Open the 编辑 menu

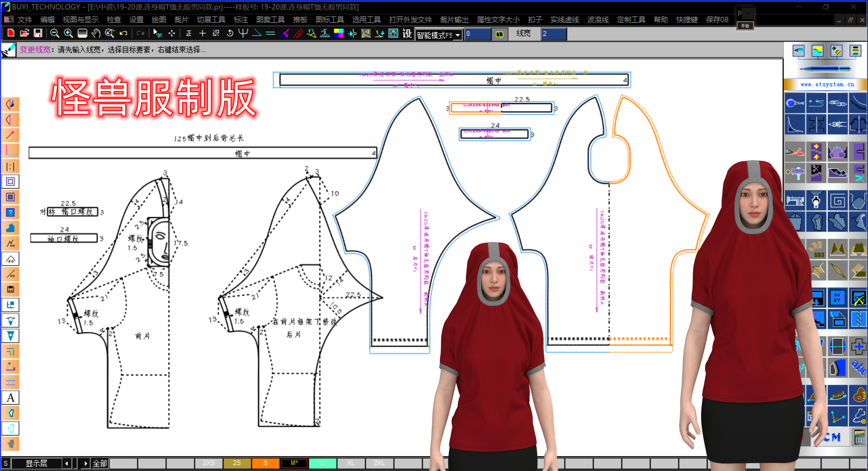[x=47, y=20]
